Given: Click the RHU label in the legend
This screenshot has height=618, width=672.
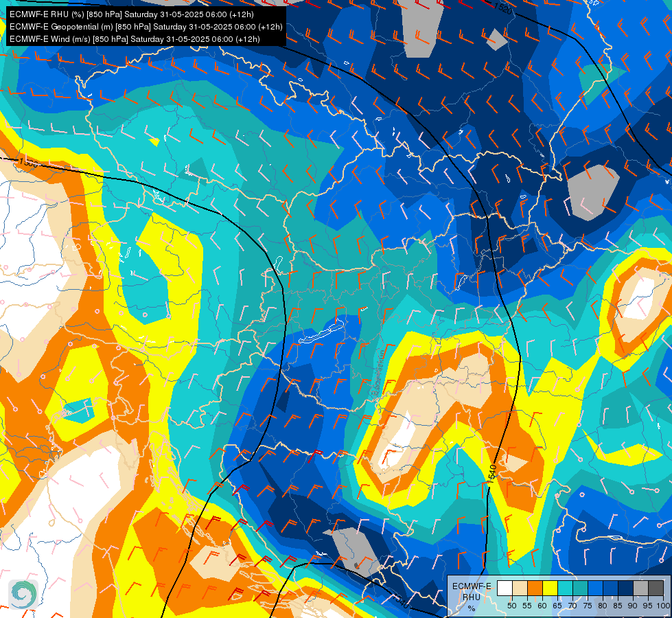Looking at the screenshot, I should (x=472, y=597).
